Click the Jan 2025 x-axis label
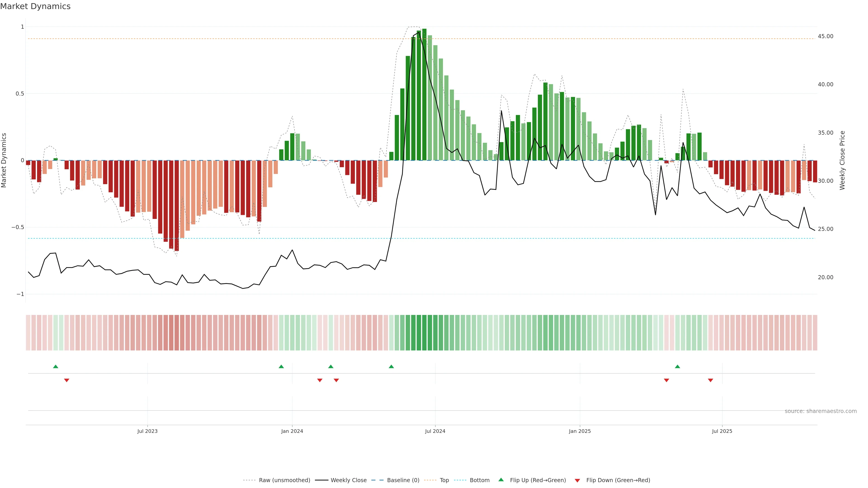Screen dimensions: 868x488 coord(580,431)
